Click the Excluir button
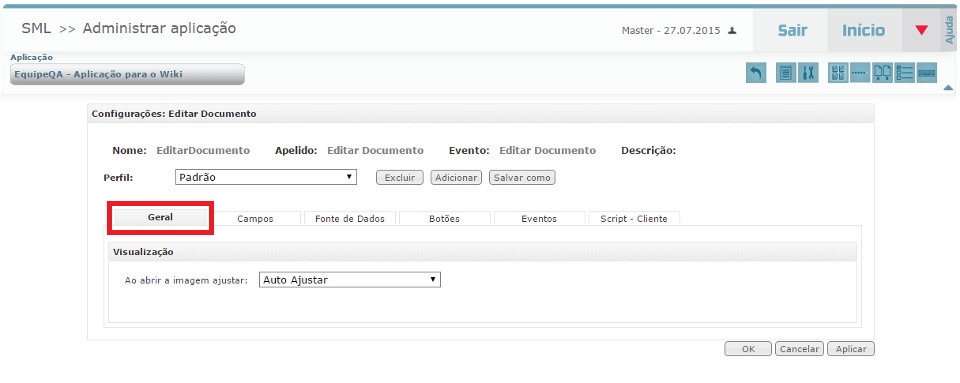This screenshot has width=960, height=383. pos(400,178)
